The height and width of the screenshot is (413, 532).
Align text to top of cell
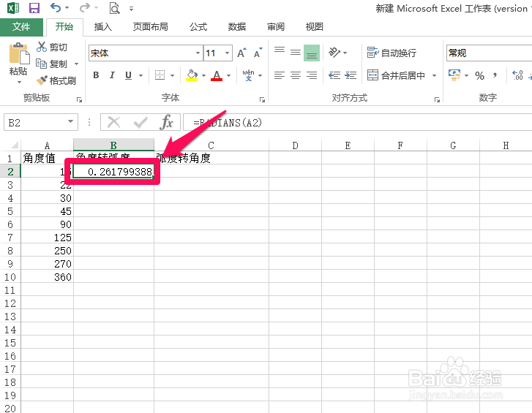pos(280,52)
